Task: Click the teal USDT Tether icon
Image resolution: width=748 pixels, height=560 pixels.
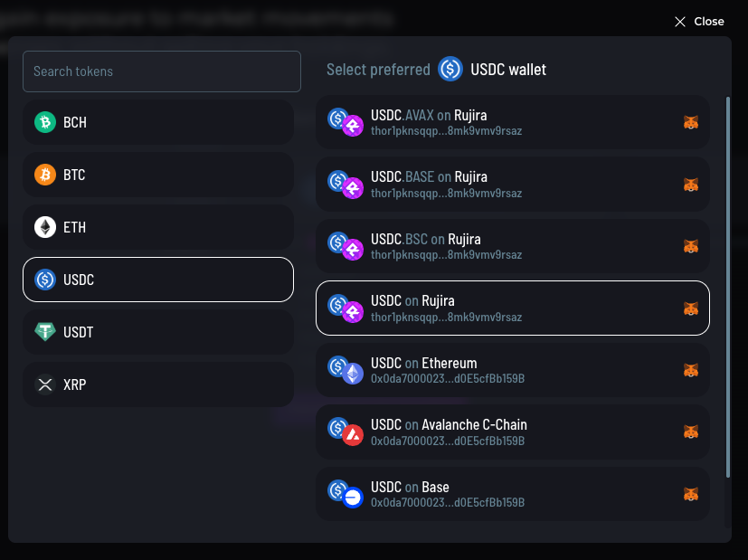Action: (x=45, y=332)
